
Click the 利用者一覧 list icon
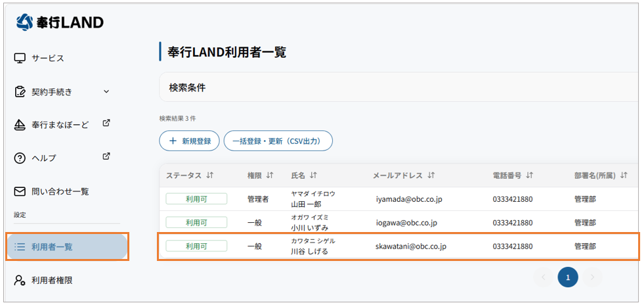pyautogui.click(x=20, y=247)
